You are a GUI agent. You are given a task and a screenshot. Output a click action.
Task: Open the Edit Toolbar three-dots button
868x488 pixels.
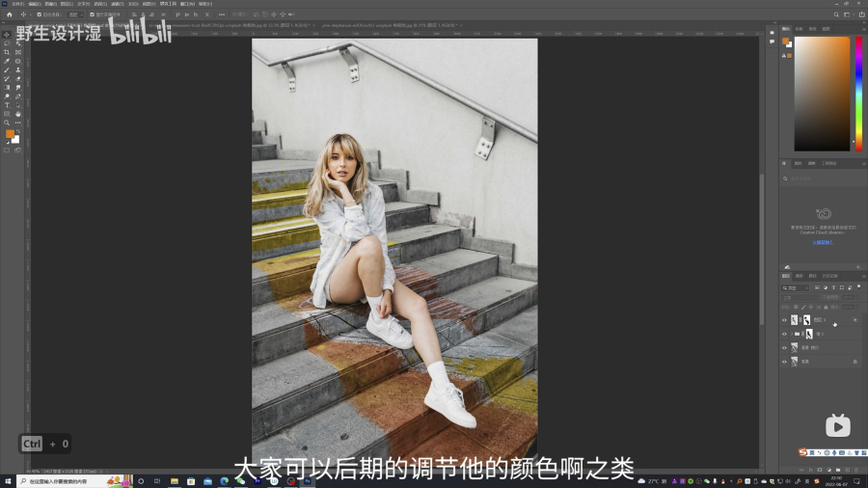(x=18, y=122)
